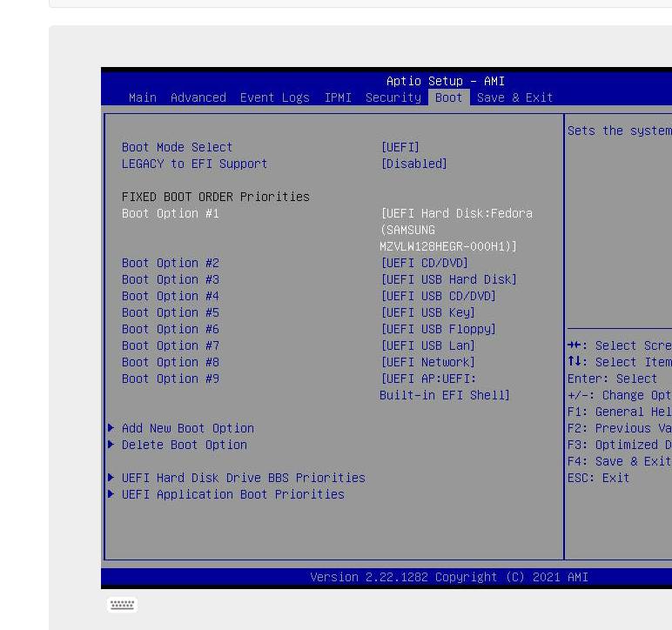Open the Event Logs tab
The image size is (672, 630).
click(x=274, y=97)
